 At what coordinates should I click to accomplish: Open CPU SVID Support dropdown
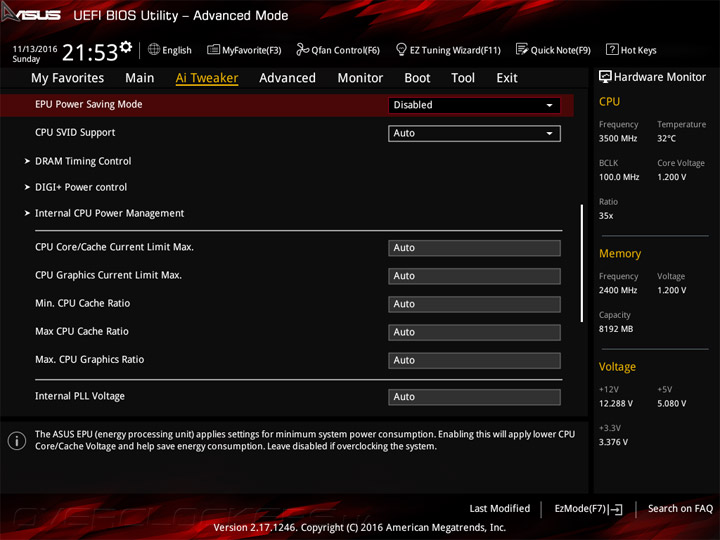474,134
